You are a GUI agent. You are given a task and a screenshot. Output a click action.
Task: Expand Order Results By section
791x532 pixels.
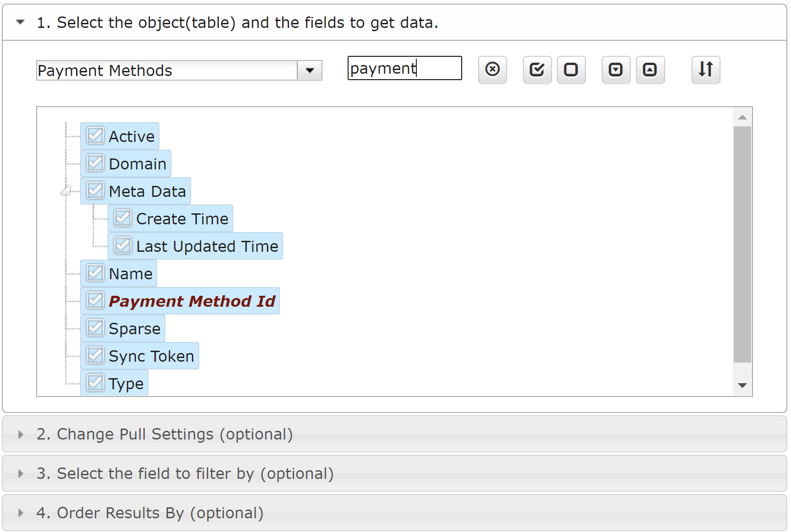(x=394, y=513)
